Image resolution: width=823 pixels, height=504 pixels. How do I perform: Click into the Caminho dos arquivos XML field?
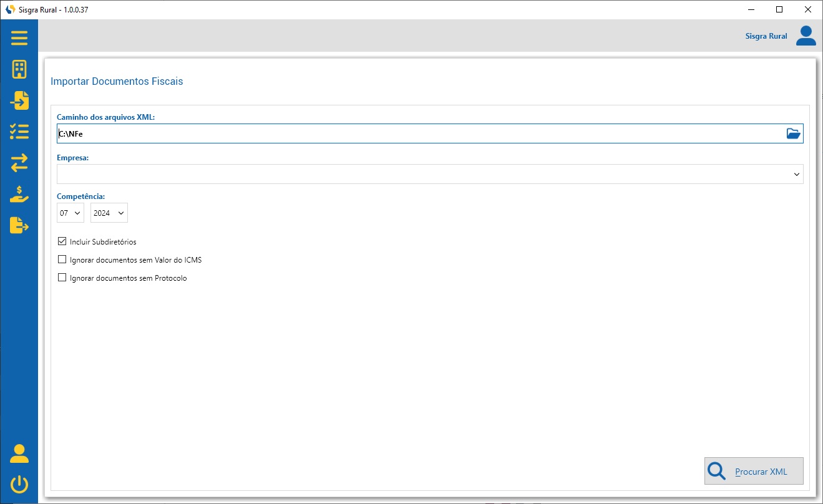click(418, 133)
